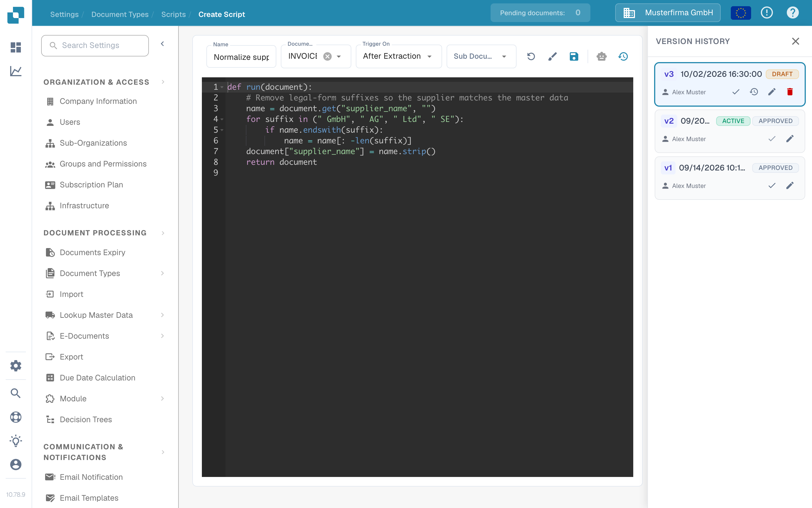This screenshot has height=508, width=812.
Task: Click the brush format icon in toolbar
Action: click(x=552, y=56)
